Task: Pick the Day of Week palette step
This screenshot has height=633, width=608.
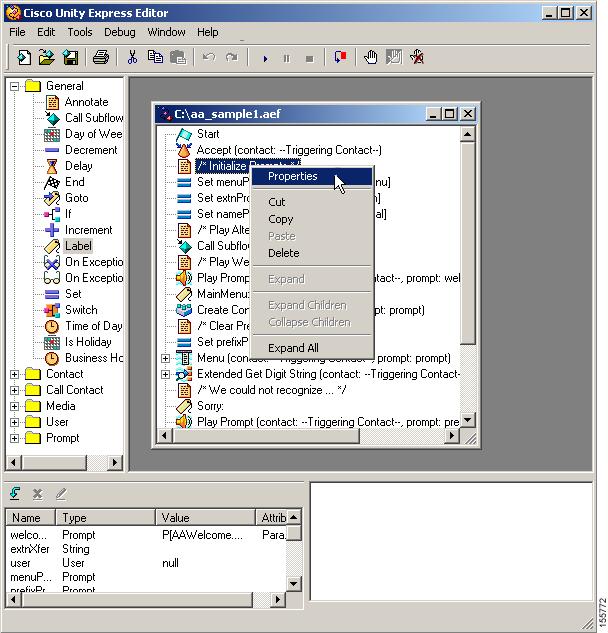Action: click(x=94, y=134)
